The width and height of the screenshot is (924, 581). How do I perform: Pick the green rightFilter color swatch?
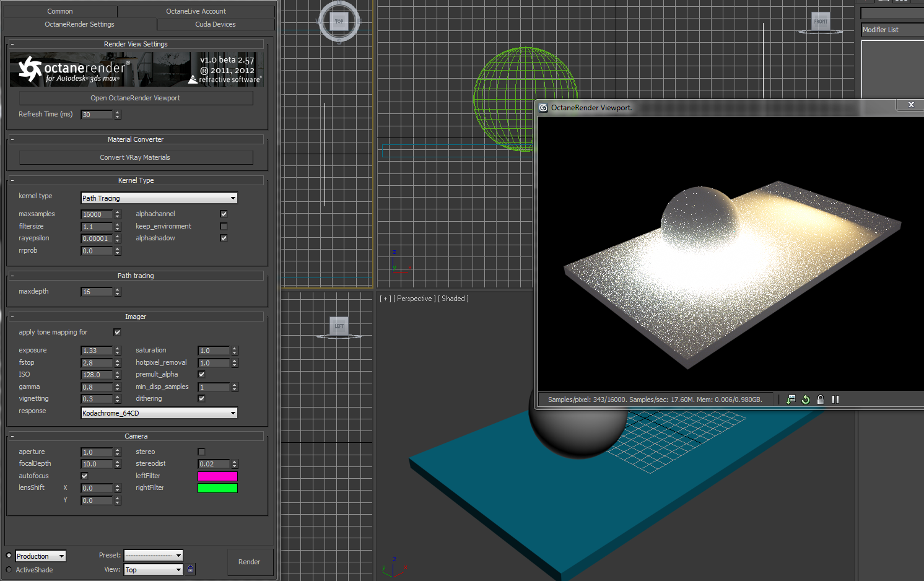coord(217,488)
